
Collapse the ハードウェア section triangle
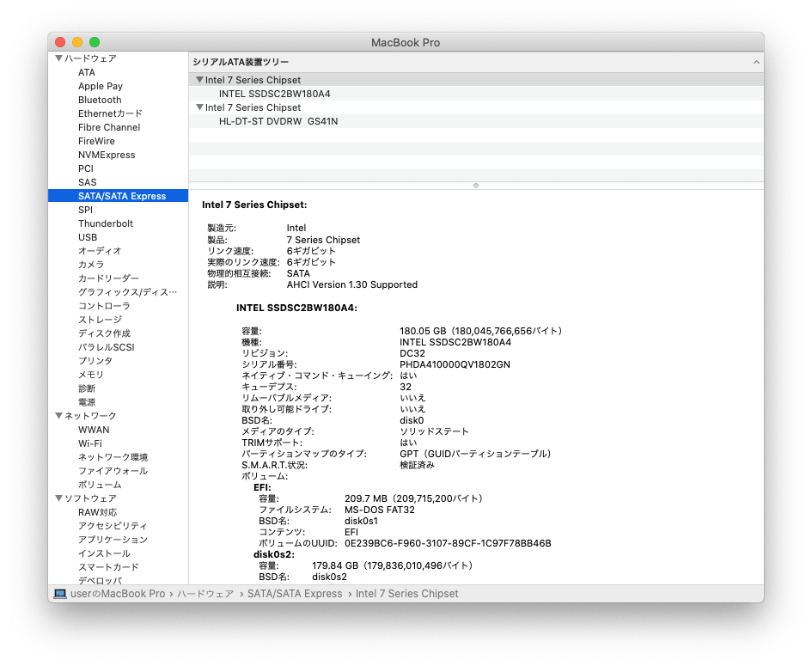tap(58, 58)
